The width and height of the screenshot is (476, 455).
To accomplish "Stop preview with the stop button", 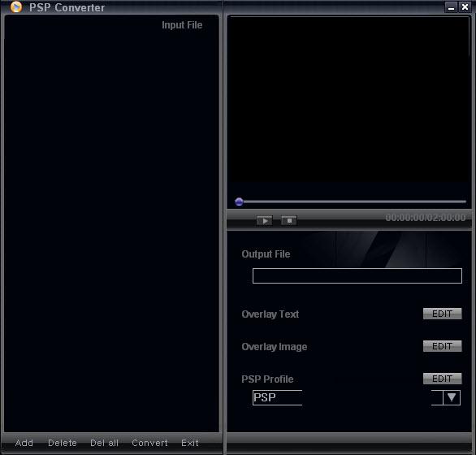I will click(289, 220).
